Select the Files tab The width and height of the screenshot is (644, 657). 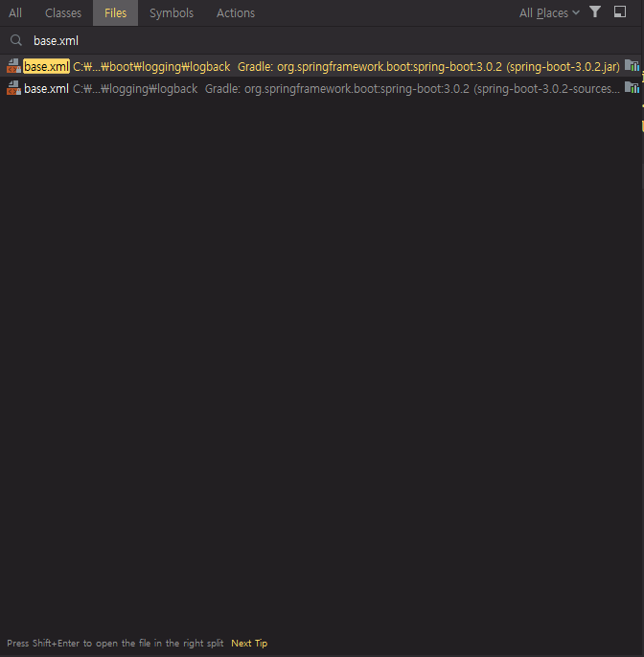tap(115, 13)
